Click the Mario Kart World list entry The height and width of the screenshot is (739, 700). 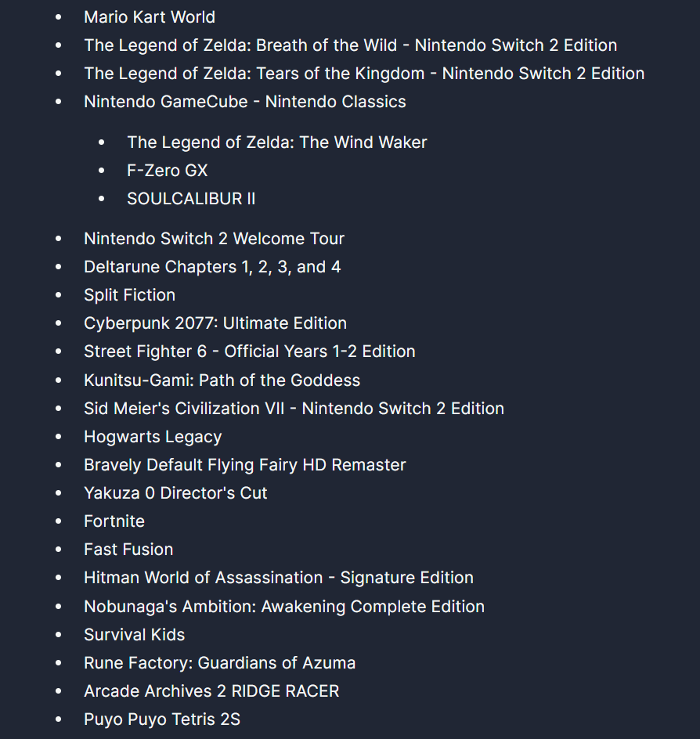(150, 17)
